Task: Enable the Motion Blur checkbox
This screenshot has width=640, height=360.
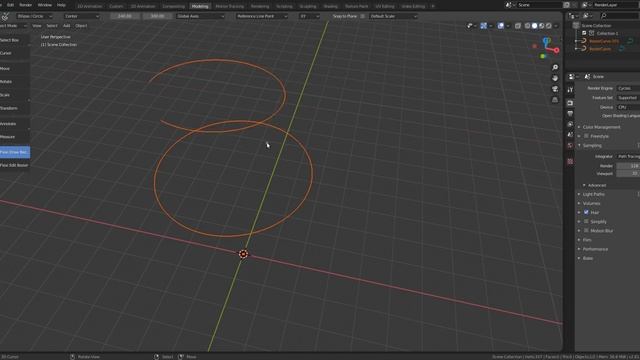Action: click(586, 231)
